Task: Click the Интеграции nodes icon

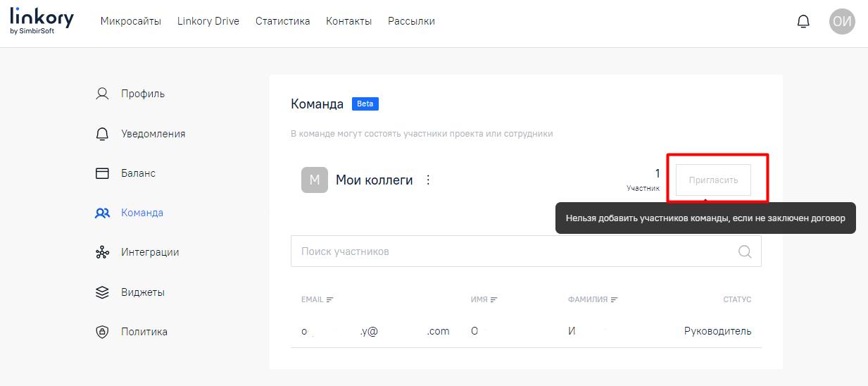Action: coord(102,252)
